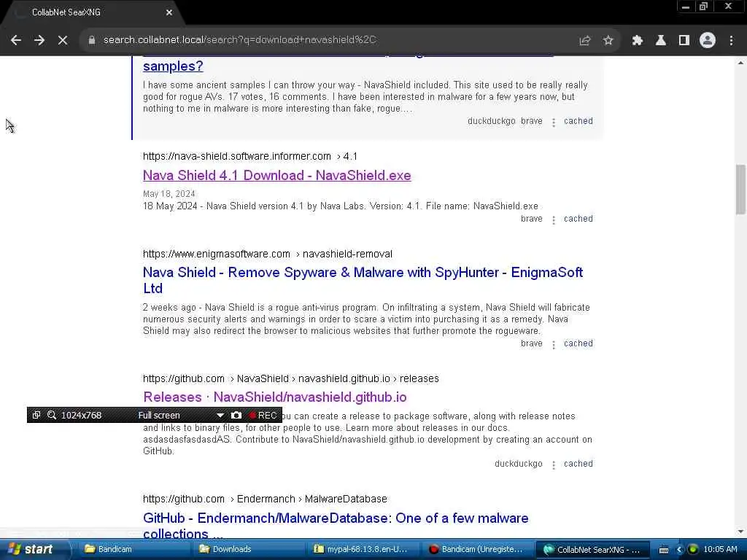Open Chrome three-dot menu

pos(731,41)
